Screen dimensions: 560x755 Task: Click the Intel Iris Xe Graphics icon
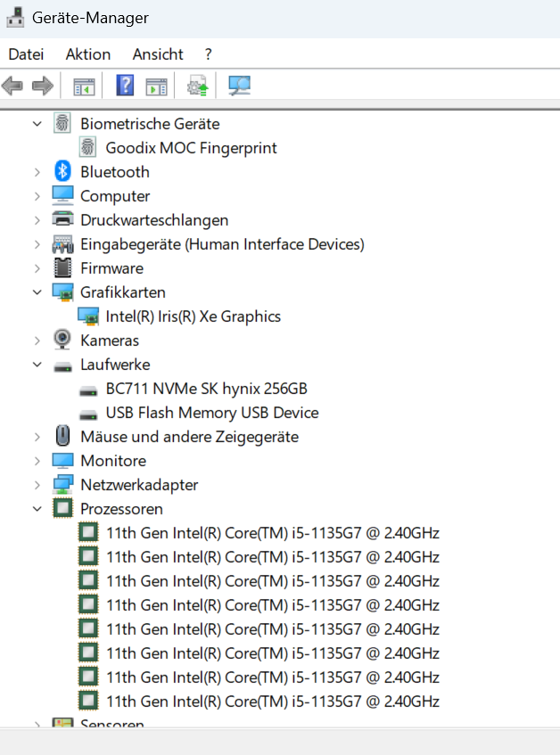coord(88,316)
